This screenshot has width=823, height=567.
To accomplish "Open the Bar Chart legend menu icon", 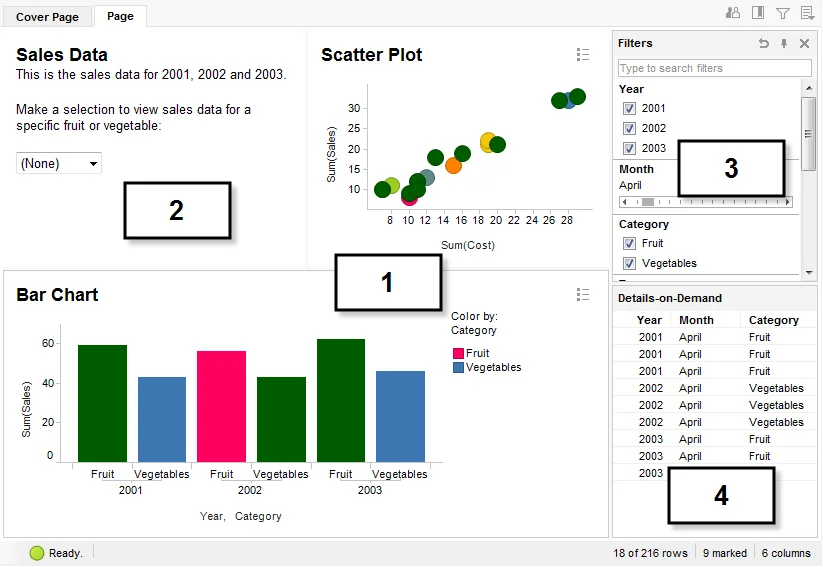I will tap(583, 294).
